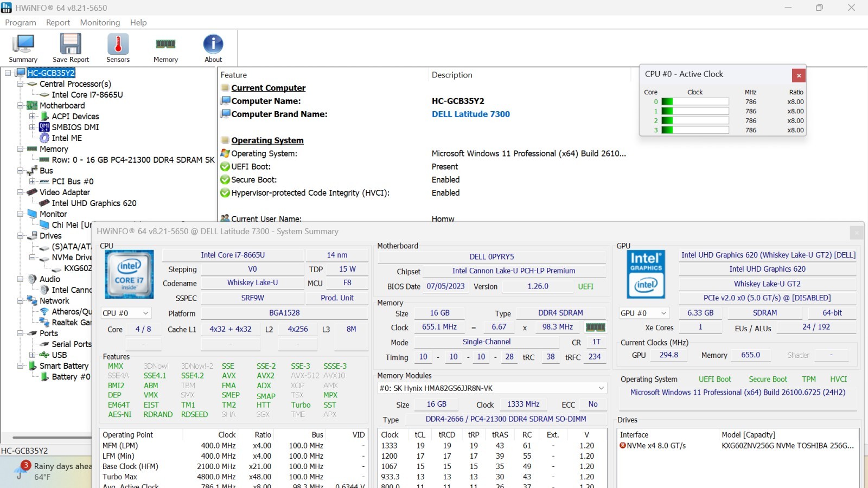The width and height of the screenshot is (868, 488).
Task: Open the Monitoring menu
Action: [100, 22]
